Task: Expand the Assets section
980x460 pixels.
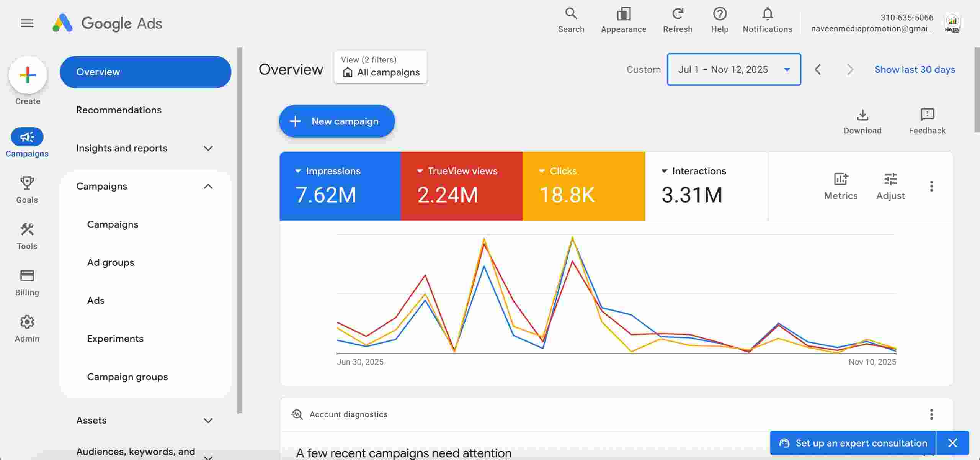Action: [208, 420]
